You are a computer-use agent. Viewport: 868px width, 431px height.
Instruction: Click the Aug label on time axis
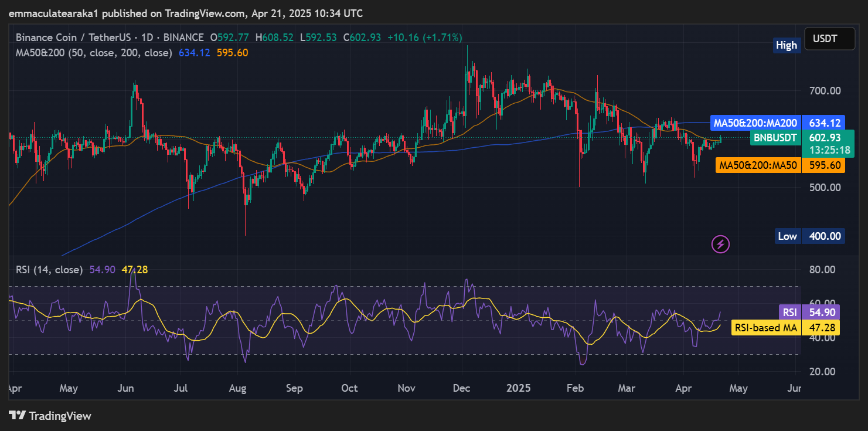coord(238,388)
